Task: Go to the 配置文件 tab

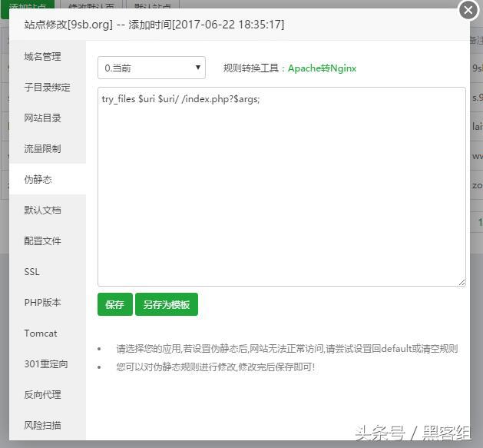Action: 48,241
